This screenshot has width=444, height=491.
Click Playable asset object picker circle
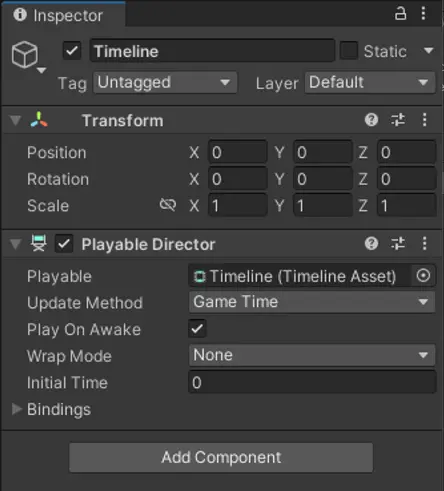click(x=423, y=276)
